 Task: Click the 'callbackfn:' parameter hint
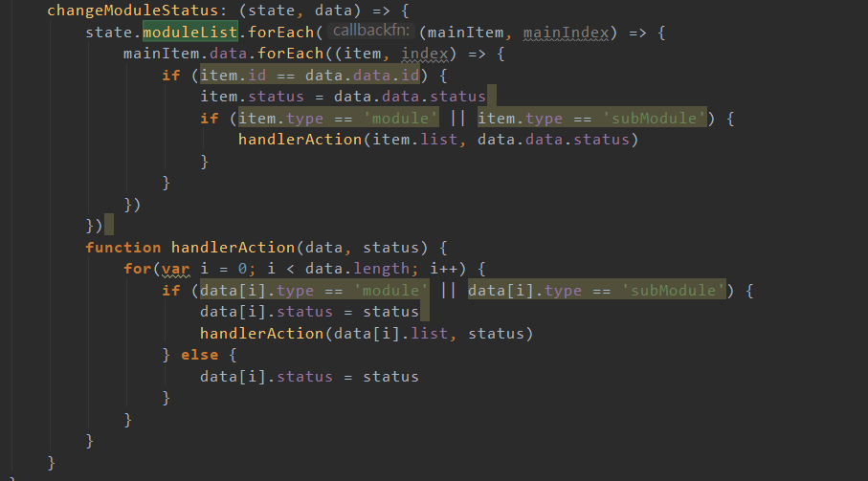371,31
